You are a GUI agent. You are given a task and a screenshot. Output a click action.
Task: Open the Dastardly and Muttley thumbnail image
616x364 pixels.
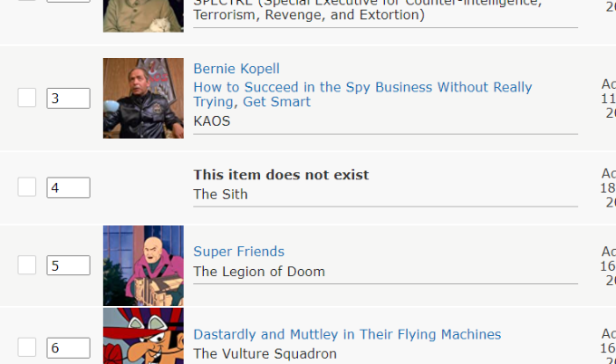tap(143, 336)
